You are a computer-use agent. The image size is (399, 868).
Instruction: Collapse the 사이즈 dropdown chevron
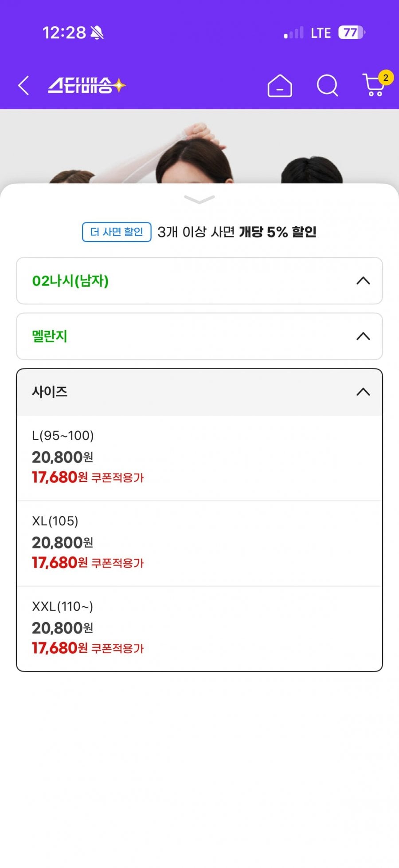tap(363, 392)
